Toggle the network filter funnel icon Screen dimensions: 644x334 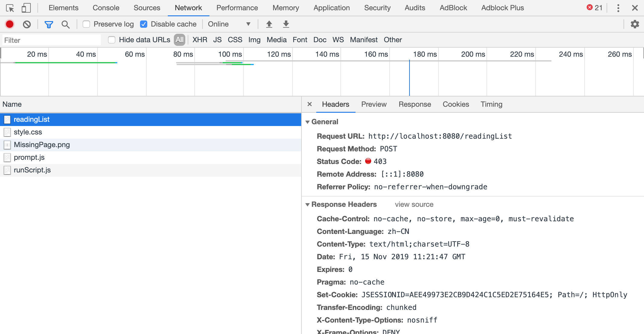pyautogui.click(x=49, y=24)
